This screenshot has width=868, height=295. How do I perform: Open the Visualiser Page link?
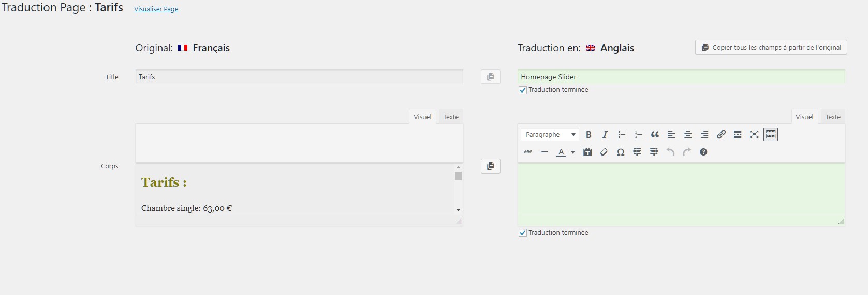(156, 9)
